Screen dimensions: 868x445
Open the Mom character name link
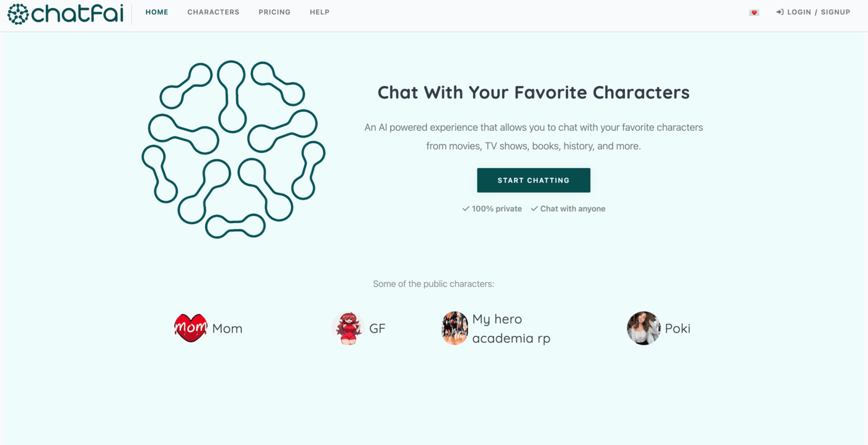(x=228, y=328)
